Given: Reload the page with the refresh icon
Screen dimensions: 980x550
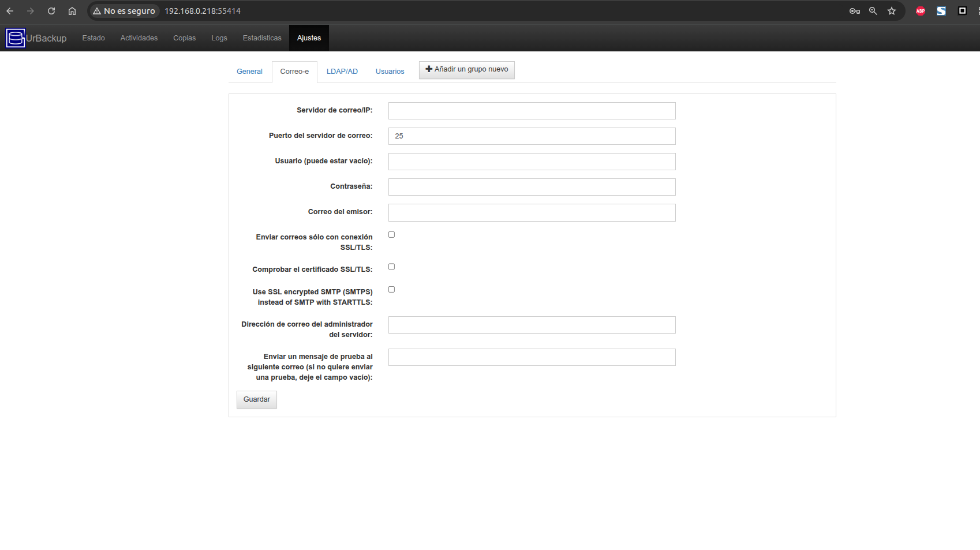Looking at the screenshot, I should click(51, 11).
